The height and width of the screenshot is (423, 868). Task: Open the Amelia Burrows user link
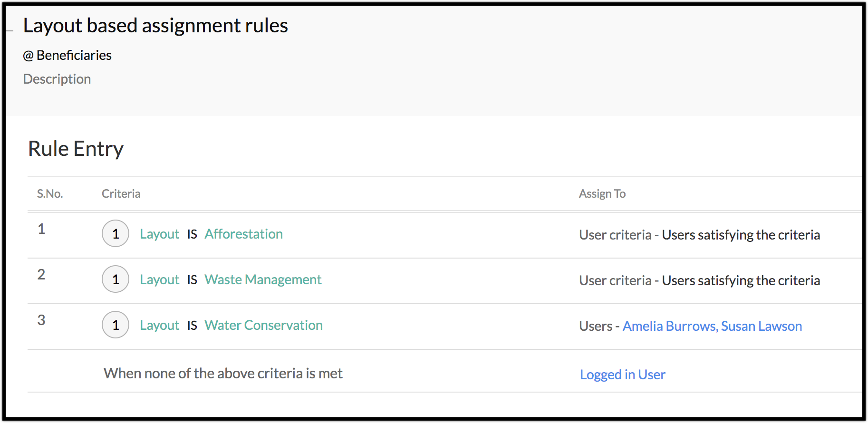tap(669, 326)
